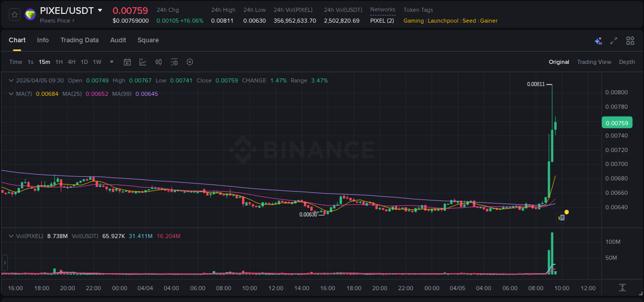
Task: Collapse the Vol(PIXEL) volume row
Action: point(10,236)
